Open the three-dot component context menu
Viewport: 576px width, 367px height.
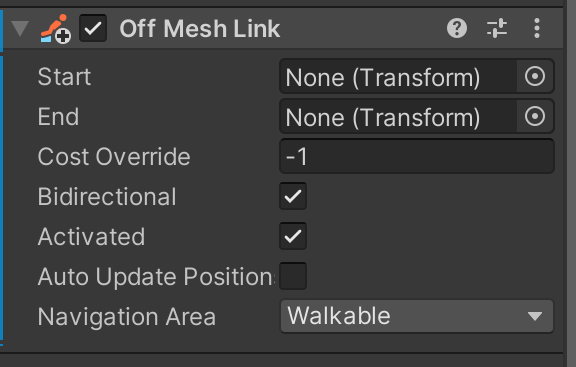(537, 28)
